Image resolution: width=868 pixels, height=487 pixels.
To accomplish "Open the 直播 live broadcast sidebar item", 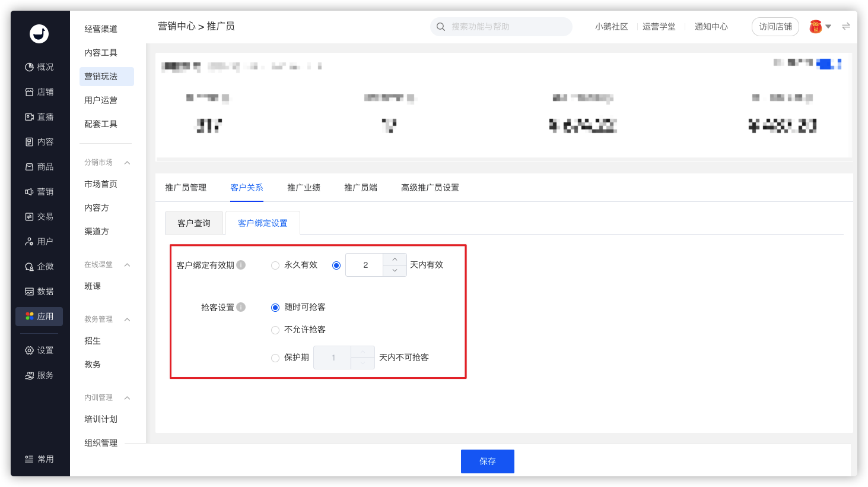I will (x=39, y=117).
